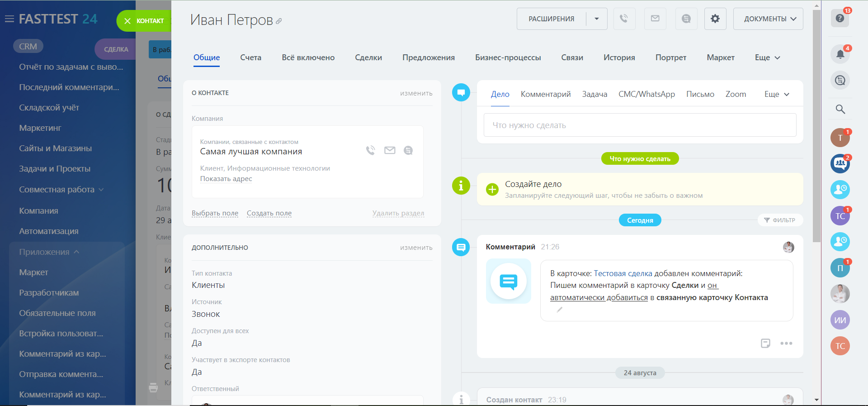Open Задачи и Проекты in the sidebar
Image resolution: width=868 pixels, height=406 pixels.
55,169
